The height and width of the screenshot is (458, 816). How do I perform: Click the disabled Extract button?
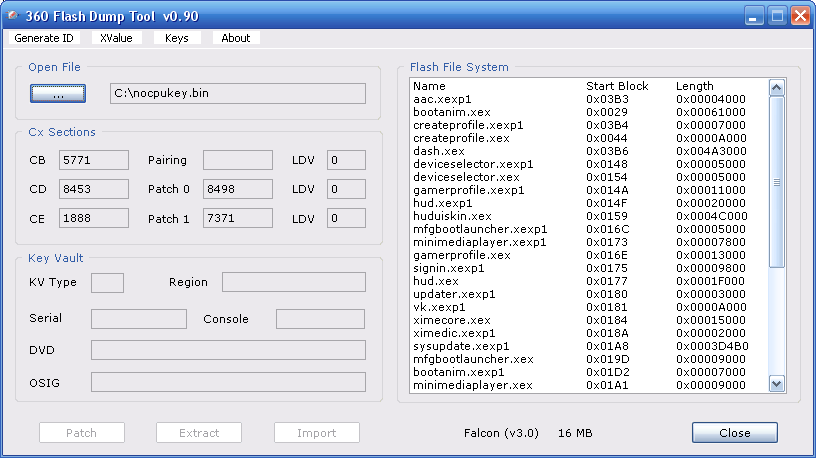point(199,433)
